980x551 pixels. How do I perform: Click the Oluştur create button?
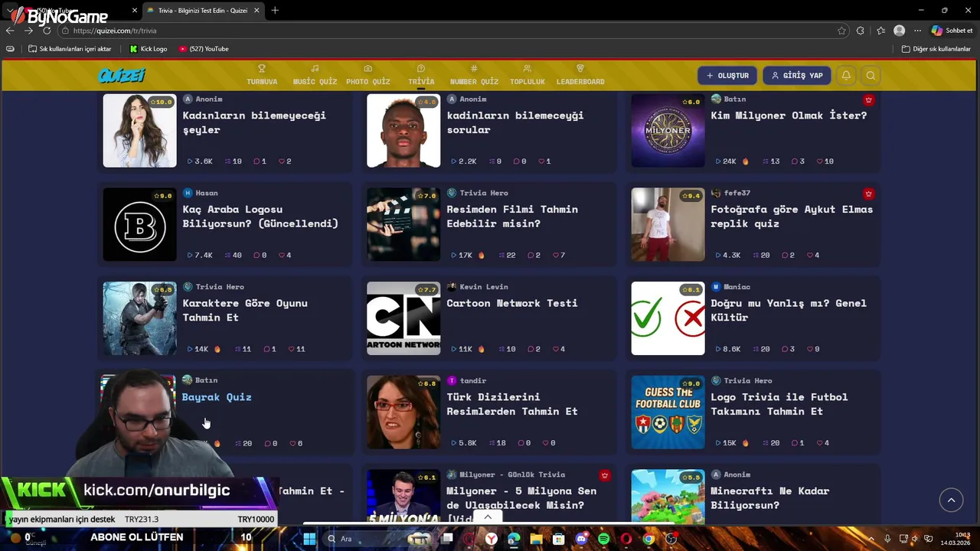pyautogui.click(x=727, y=76)
